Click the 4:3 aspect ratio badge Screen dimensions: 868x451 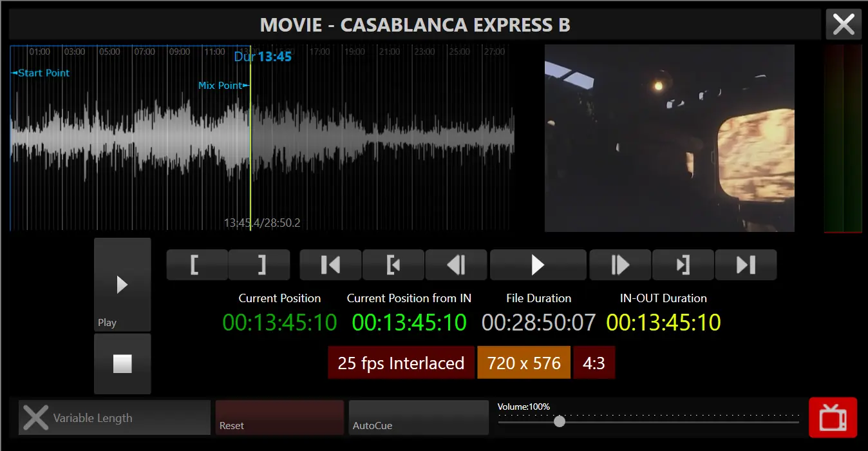pos(594,363)
